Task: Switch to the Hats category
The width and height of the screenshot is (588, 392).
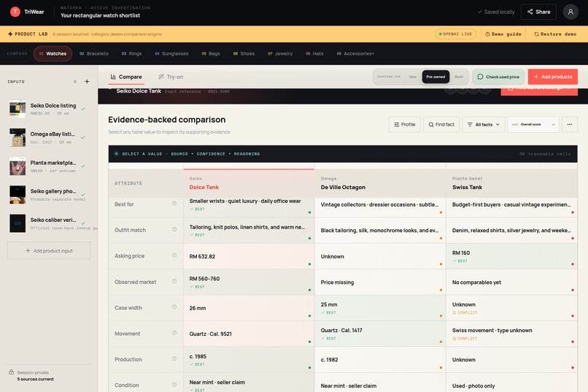Action: (314, 53)
